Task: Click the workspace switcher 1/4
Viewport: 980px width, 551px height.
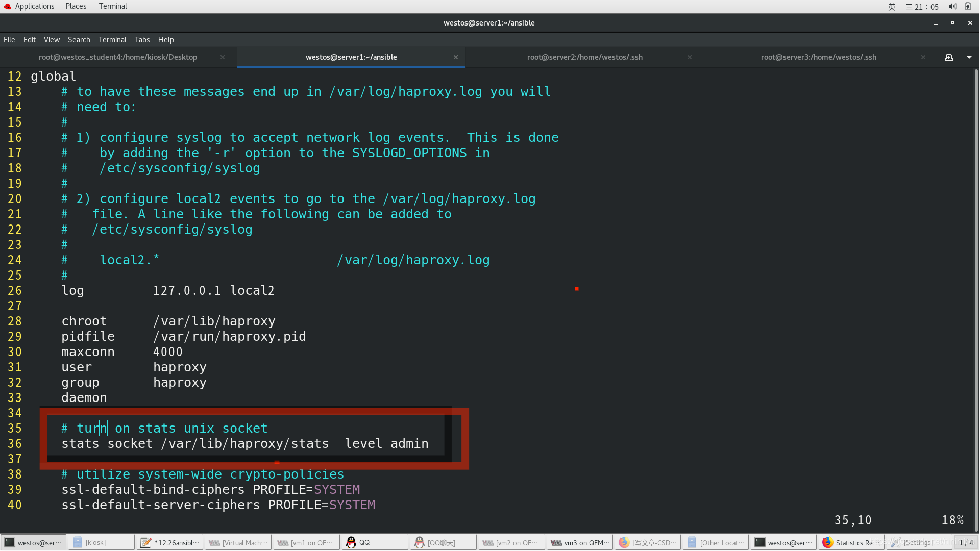Action: point(966,542)
